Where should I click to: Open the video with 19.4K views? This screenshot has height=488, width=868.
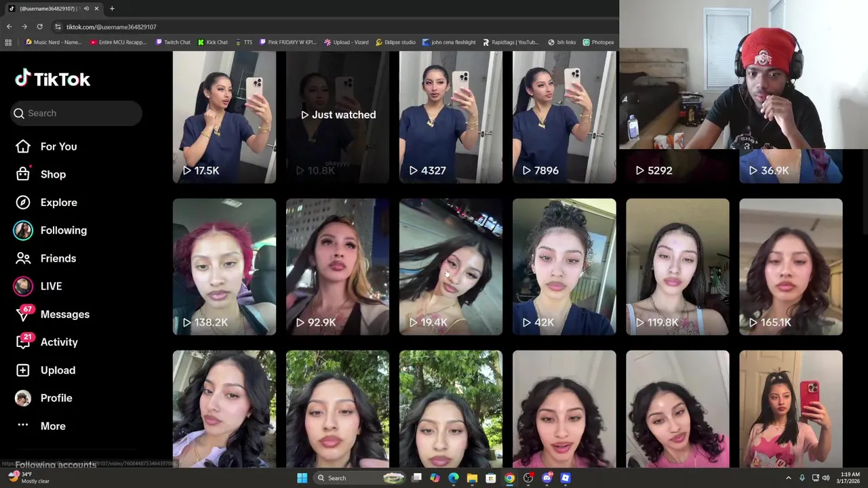coord(451,267)
